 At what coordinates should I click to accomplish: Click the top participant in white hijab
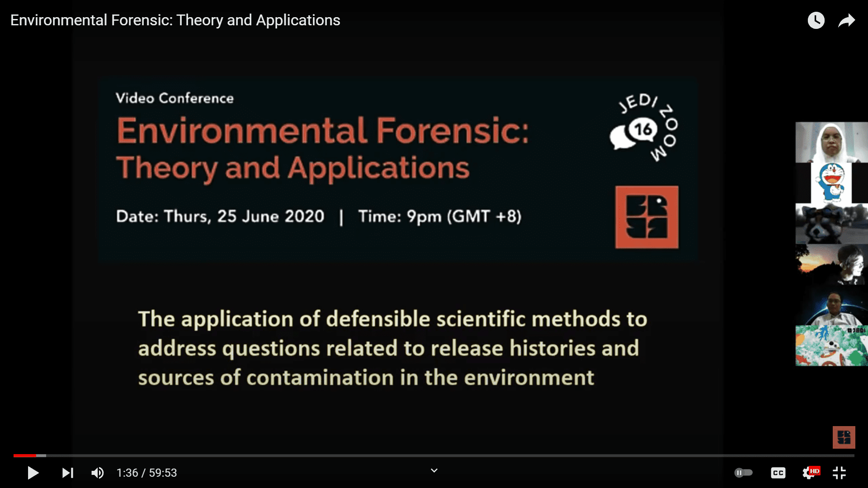point(831,142)
